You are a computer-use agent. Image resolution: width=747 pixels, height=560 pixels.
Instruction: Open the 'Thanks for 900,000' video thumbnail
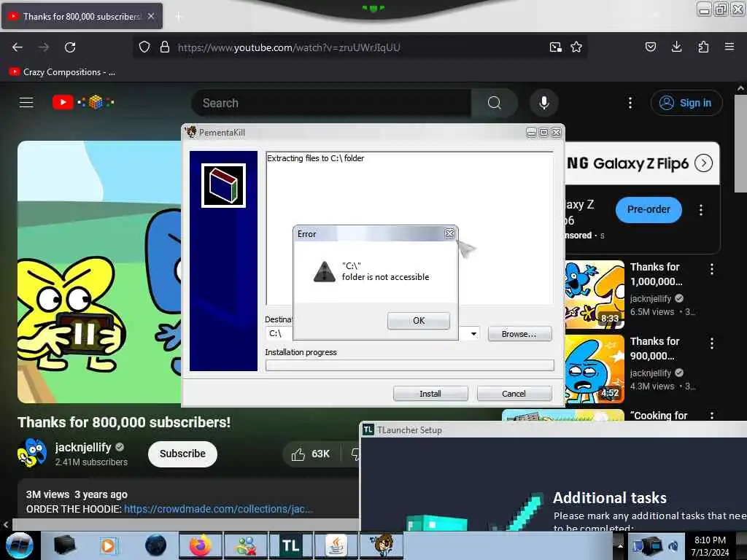(595, 368)
